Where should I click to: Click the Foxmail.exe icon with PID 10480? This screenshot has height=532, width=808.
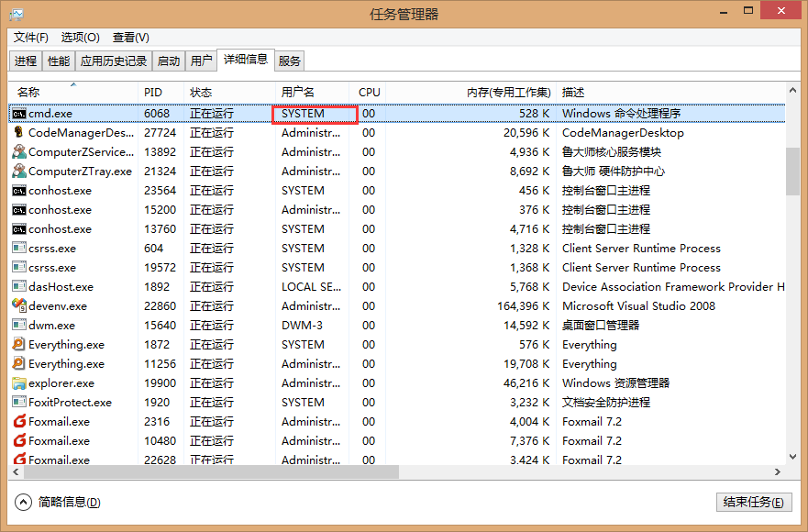(19, 440)
